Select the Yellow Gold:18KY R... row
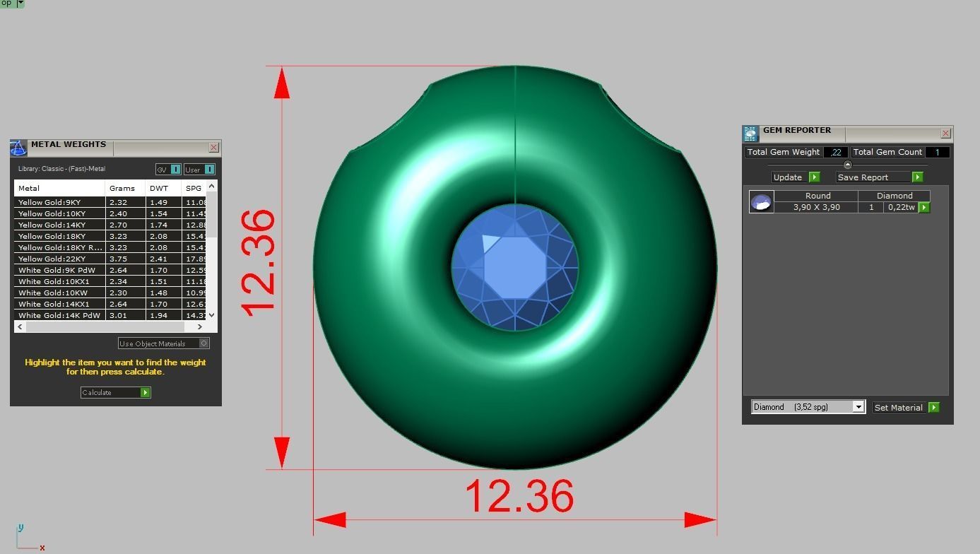 point(110,248)
